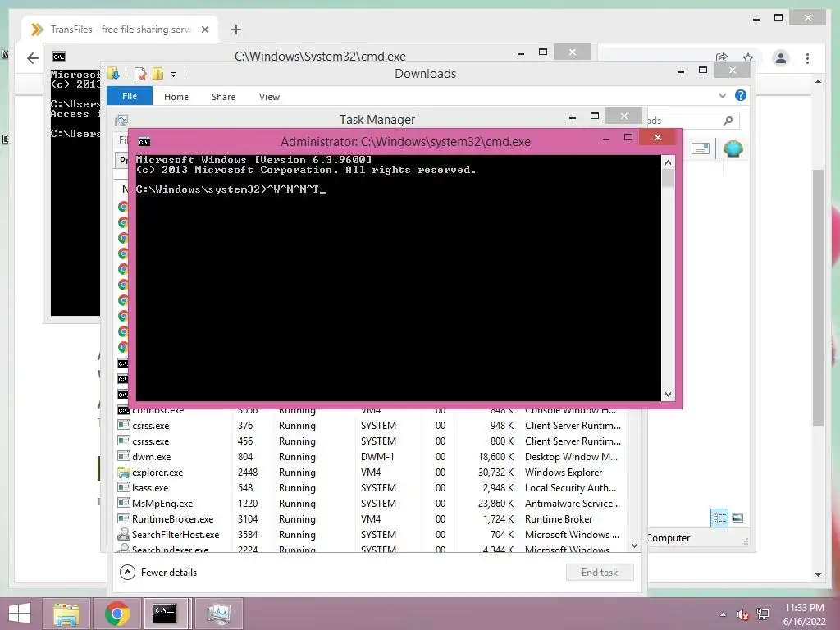The width and height of the screenshot is (840, 630).
Task: Click the network tray icon
Action: click(x=764, y=614)
